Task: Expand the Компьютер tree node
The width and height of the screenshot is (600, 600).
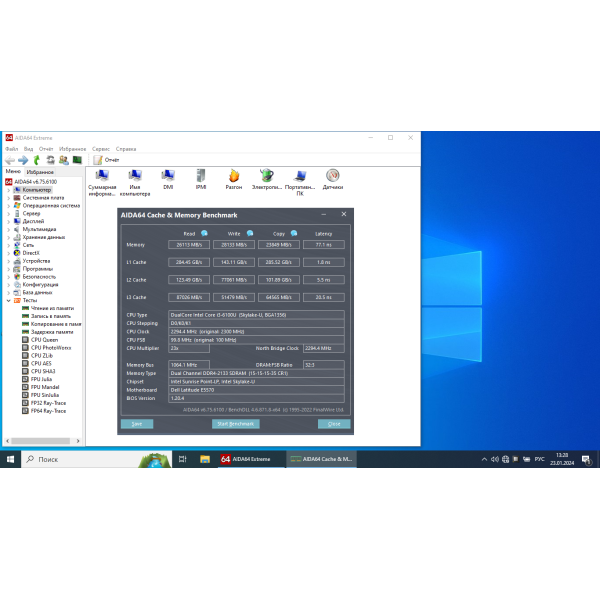Action: [x=9, y=190]
